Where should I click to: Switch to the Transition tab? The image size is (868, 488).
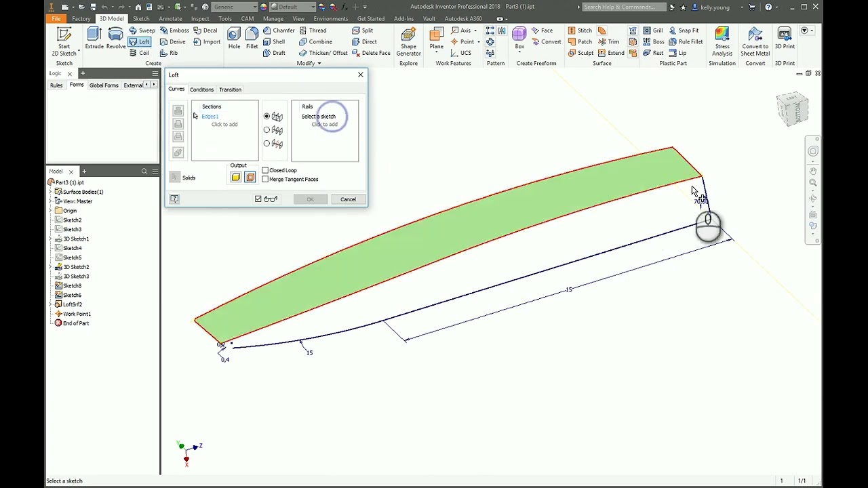point(230,89)
